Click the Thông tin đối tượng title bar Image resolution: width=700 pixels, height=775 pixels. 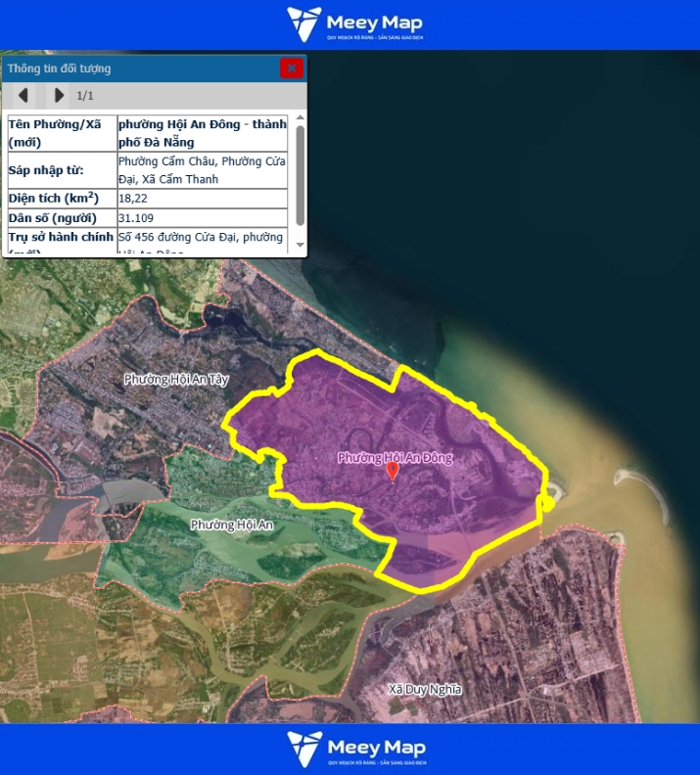click(x=137, y=68)
